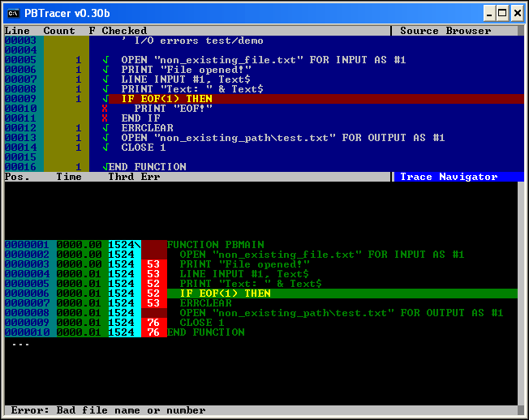Select highlighted trace entry IF EOF(1) THEN
529x420 pixels.
tap(261, 294)
